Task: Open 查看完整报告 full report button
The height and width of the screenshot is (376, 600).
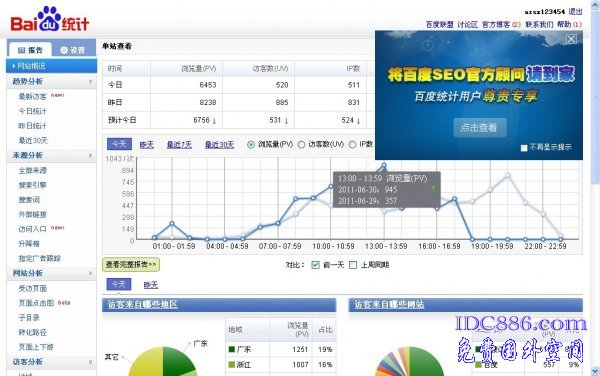Action: tap(131, 264)
